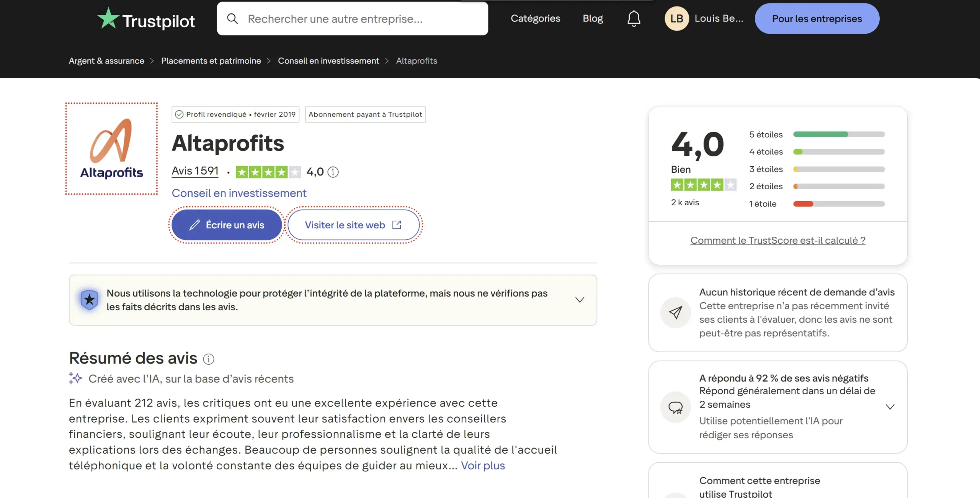
Task: Click the stars under Bien rating
Action: tap(704, 185)
